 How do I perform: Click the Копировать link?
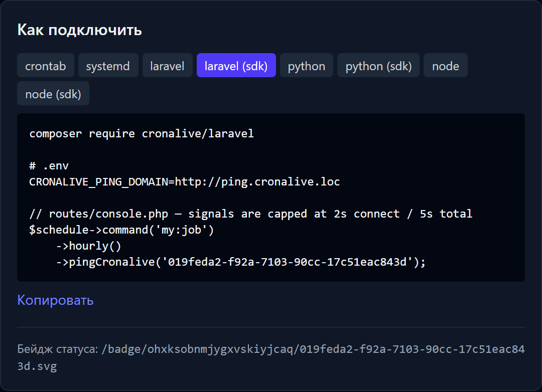[55, 300]
